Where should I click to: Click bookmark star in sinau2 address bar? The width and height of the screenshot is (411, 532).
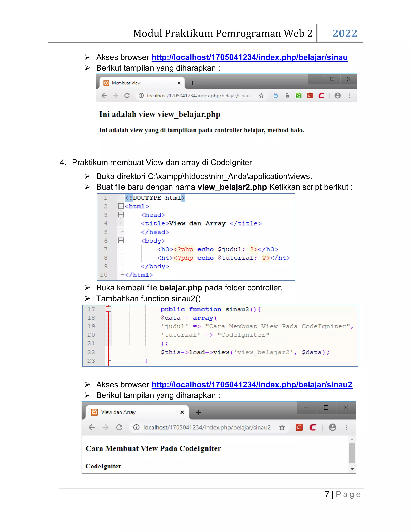tap(282, 427)
